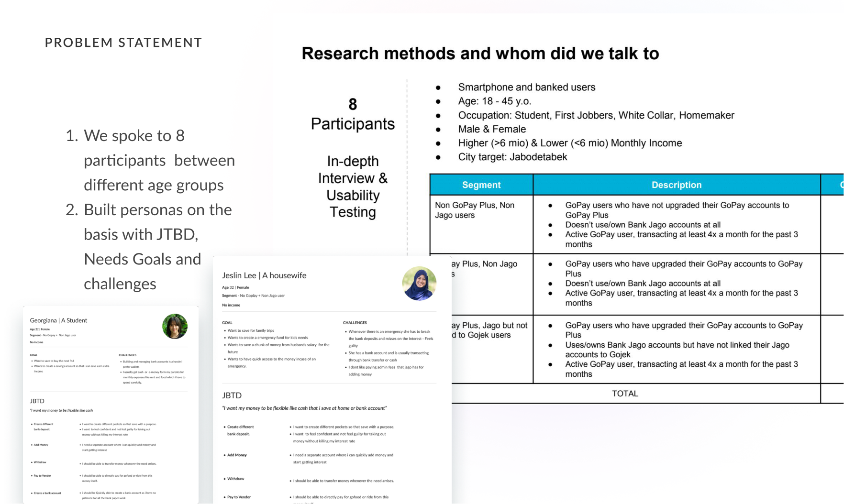Click 'GoPay users who have not upgraded' description
Image resolution: width=844 pixels, height=504 pixels.
677,210
